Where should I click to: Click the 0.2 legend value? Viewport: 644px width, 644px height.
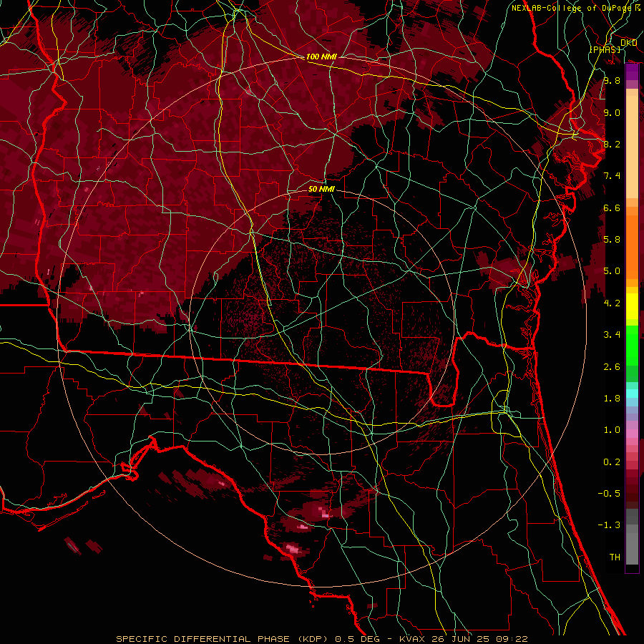click(x=612, y=462)
